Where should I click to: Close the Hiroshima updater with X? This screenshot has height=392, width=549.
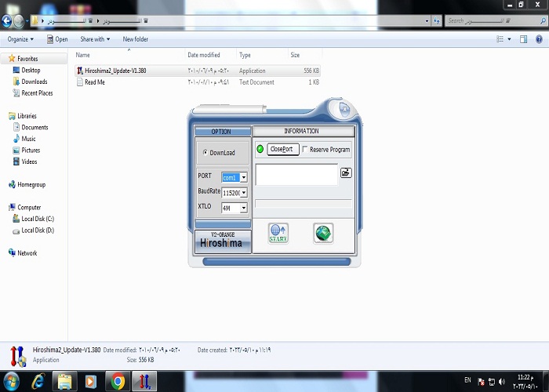[344, 109]
